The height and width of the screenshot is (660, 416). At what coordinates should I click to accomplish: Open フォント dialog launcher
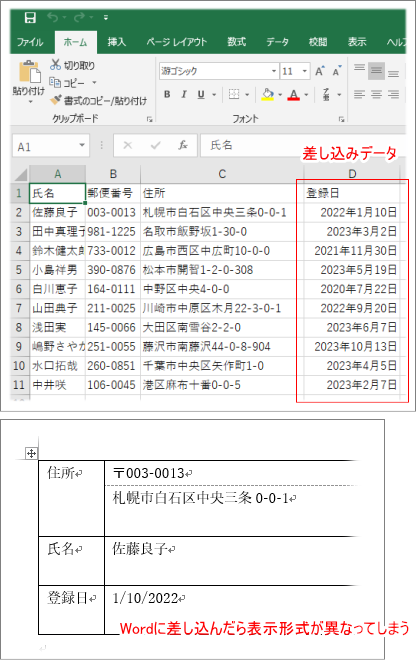point(341,119)
